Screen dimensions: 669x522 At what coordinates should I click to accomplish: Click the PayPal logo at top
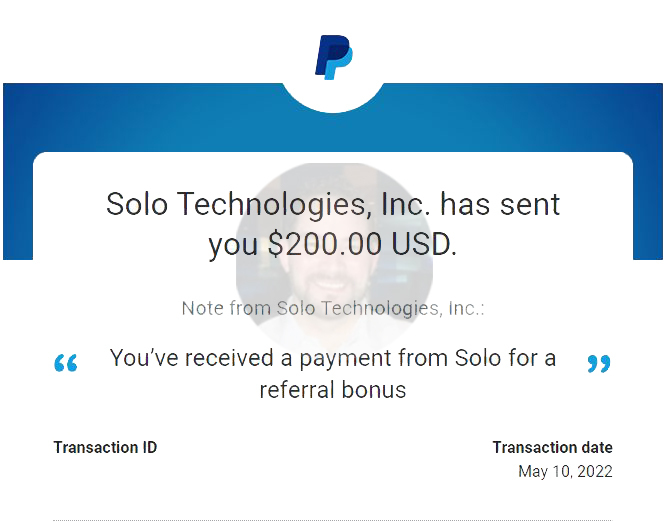coord(334,57)
